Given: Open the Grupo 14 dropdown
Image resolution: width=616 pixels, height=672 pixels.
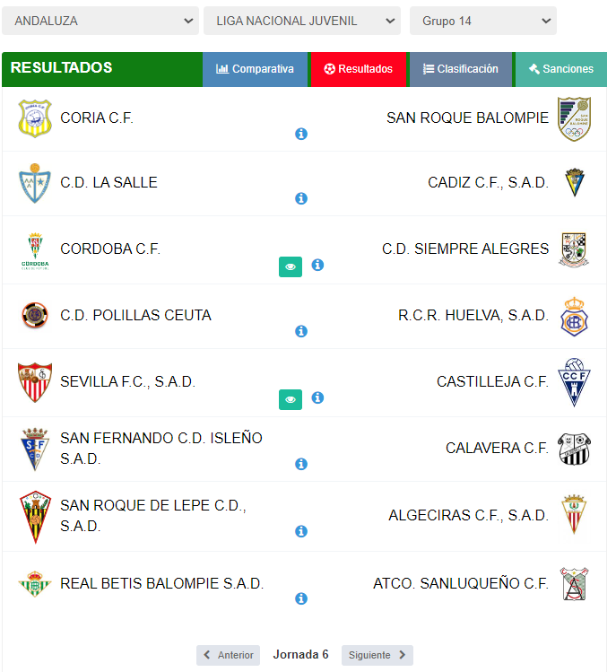Looking at the screenshot, I should pyautogui.click(x=483, y=21).
